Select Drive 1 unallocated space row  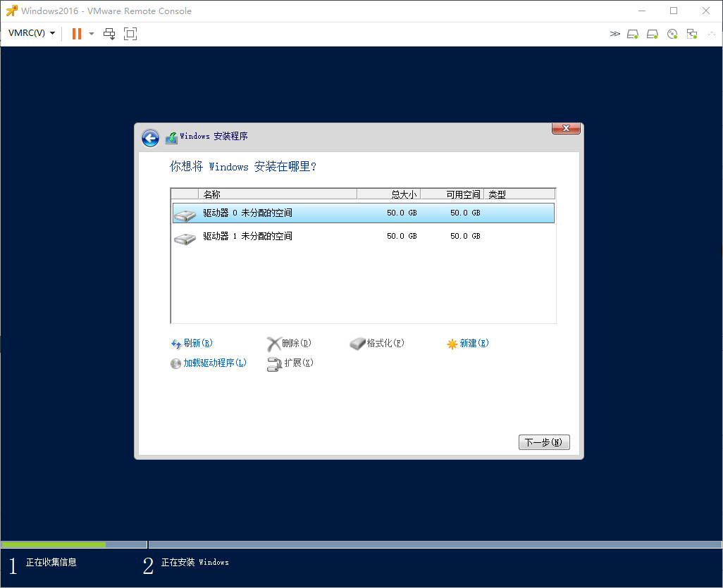(364, 236)
